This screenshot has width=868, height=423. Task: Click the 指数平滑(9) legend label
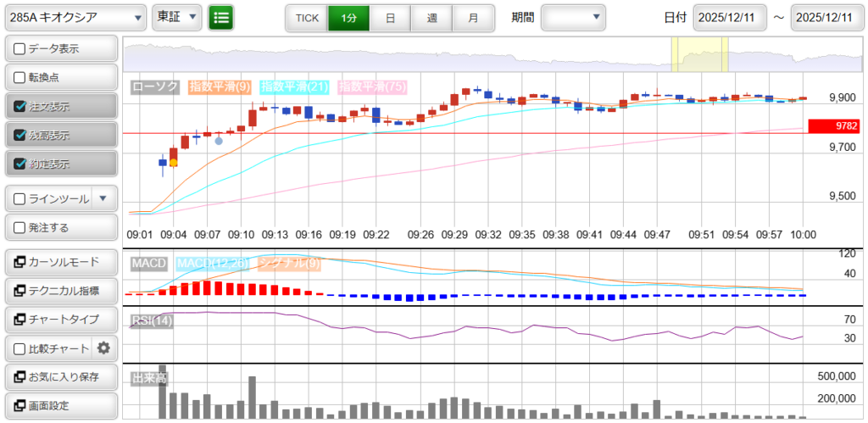click(x=219, y=86)
